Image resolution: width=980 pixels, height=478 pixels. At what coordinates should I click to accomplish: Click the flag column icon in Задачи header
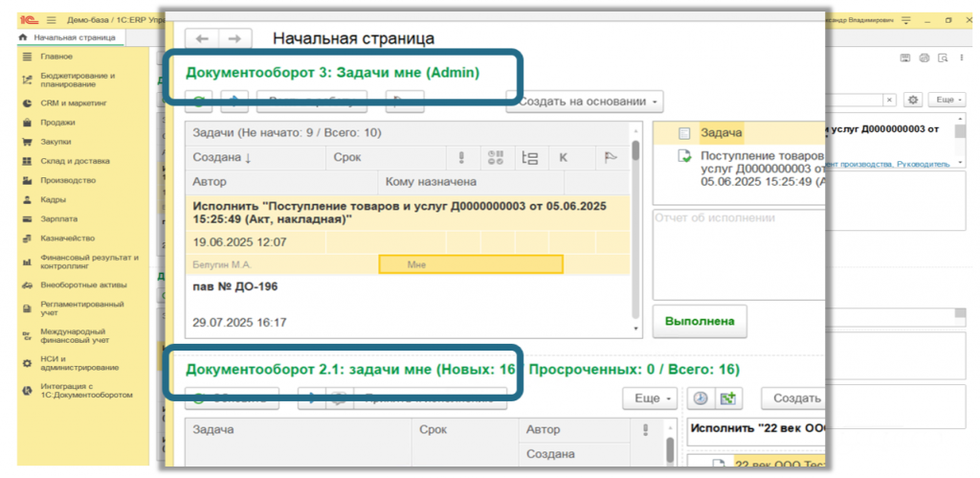click(x=611, y=158)
